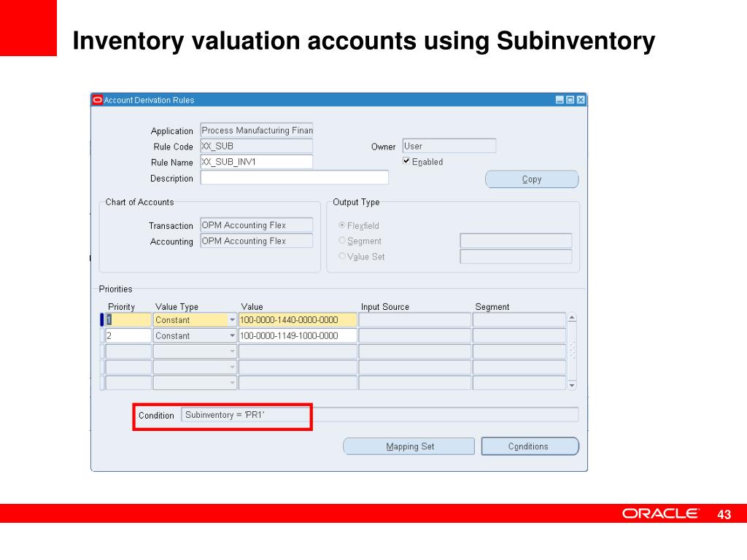Open Value Type dropdown in fifth row
The image size is (747, 560).
(232, 383)
